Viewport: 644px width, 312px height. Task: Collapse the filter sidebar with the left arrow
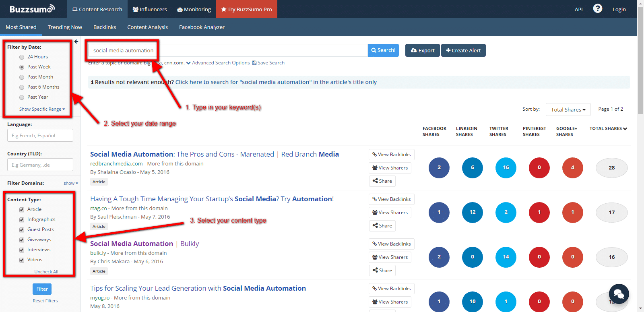pos(76,41)
